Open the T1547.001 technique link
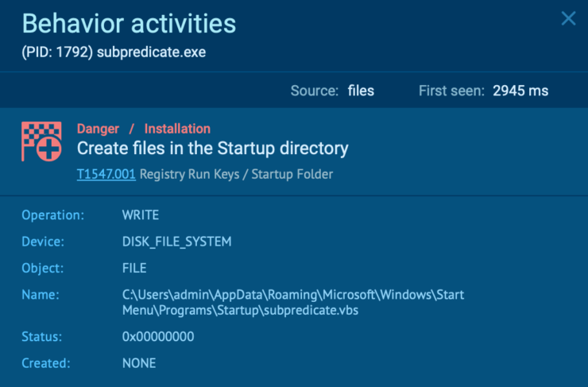 pyautogui.click(x=106, y=174)
